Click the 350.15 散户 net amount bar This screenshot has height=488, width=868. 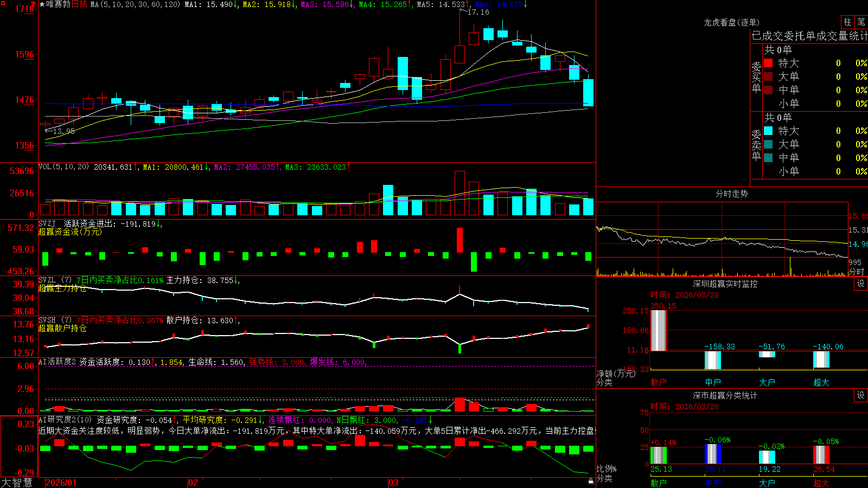pos(659,331)
